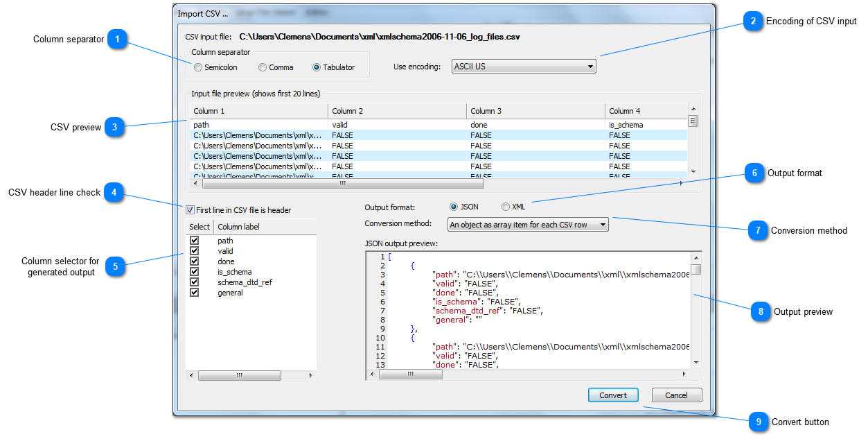Open the Conversion method dropdown
Viewport: 868px width, 439px height.
[x=602, y=224]
